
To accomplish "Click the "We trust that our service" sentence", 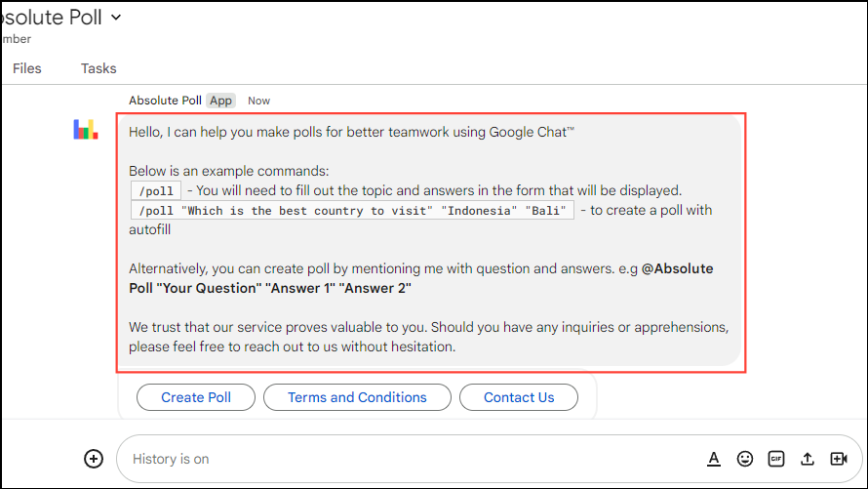I will click(428, 337).
